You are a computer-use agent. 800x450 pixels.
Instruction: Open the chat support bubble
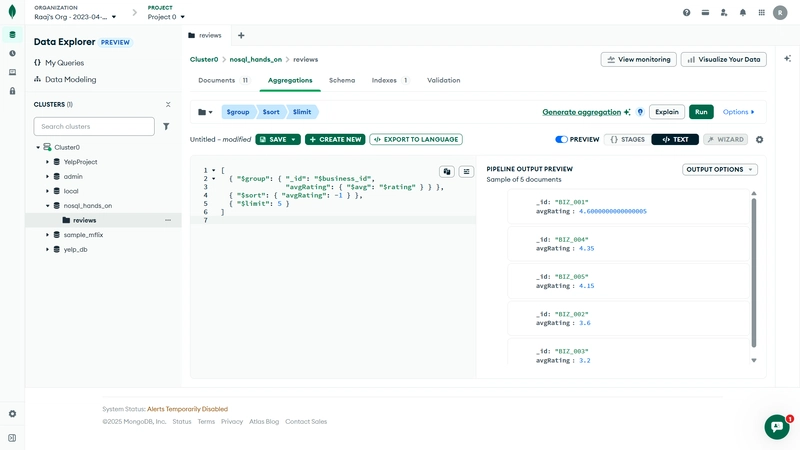[777, 427]
